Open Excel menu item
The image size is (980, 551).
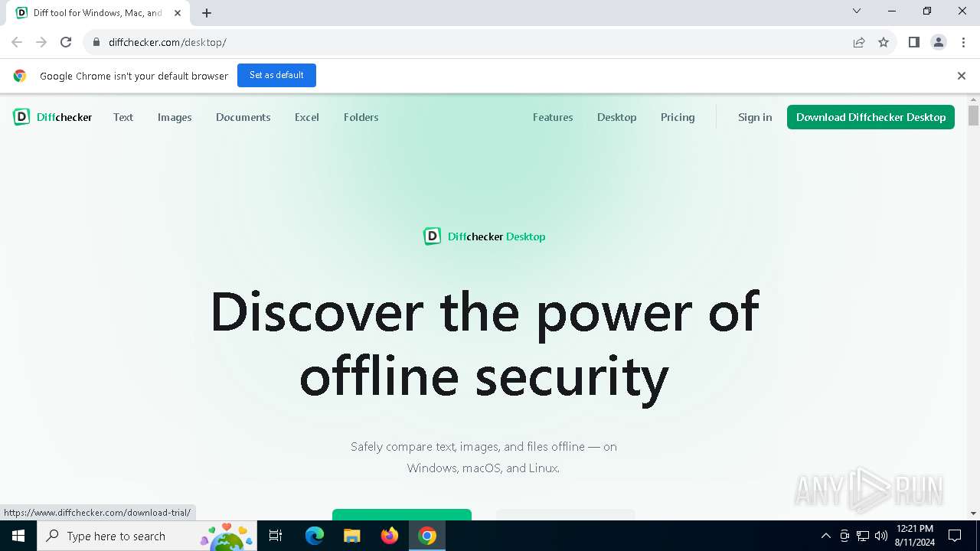pyautogui.click(x=307, y=117)
